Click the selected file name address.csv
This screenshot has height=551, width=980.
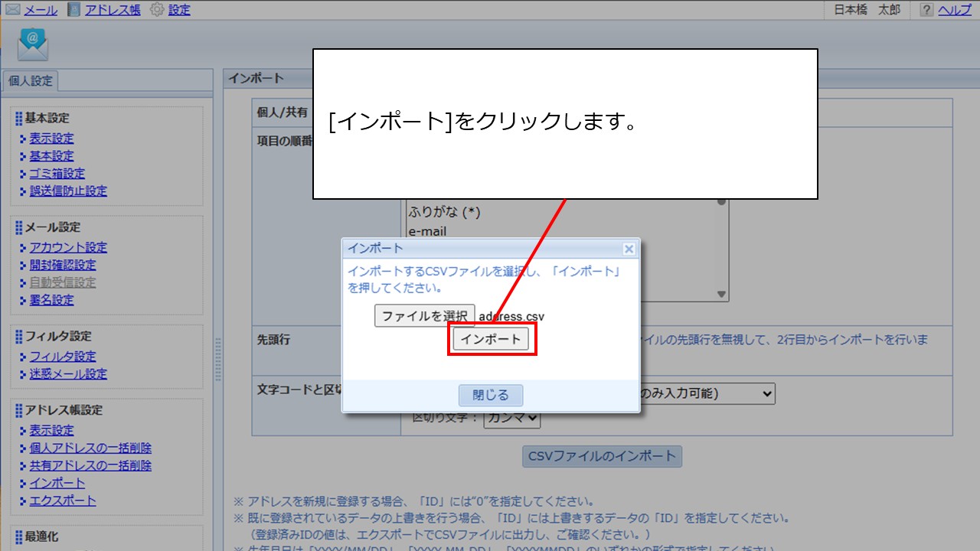[x=512, y=316]
